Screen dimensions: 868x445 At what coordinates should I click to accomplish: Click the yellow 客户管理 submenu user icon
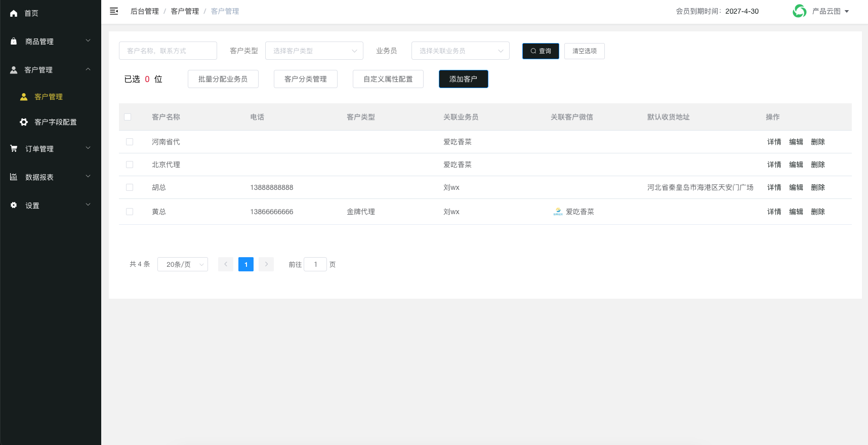[x=24, y=97]
